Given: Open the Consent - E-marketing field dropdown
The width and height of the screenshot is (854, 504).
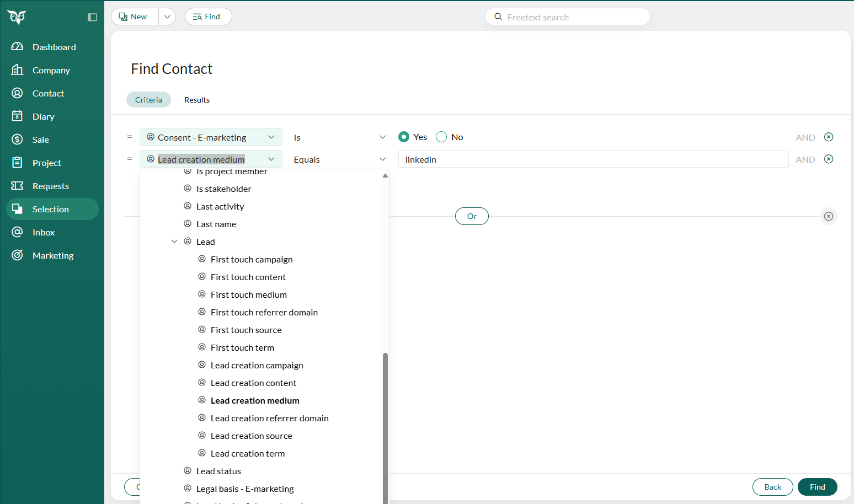Looking at the screenshot, I should 210,137.
